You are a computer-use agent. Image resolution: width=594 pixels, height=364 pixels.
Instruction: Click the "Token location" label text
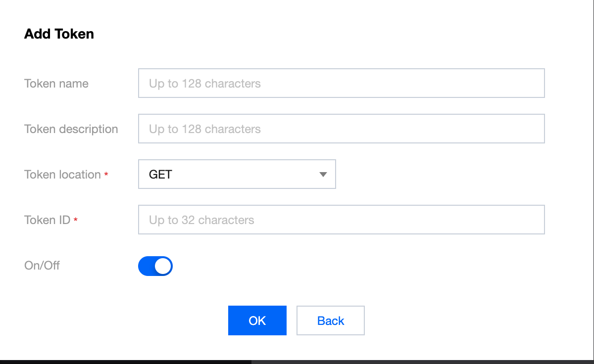62,175
